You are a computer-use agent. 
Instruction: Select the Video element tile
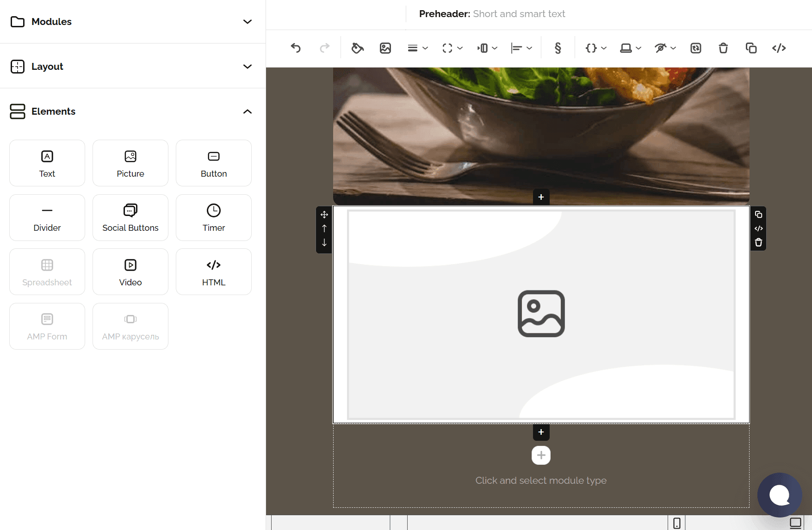click(x=130, y=272)
